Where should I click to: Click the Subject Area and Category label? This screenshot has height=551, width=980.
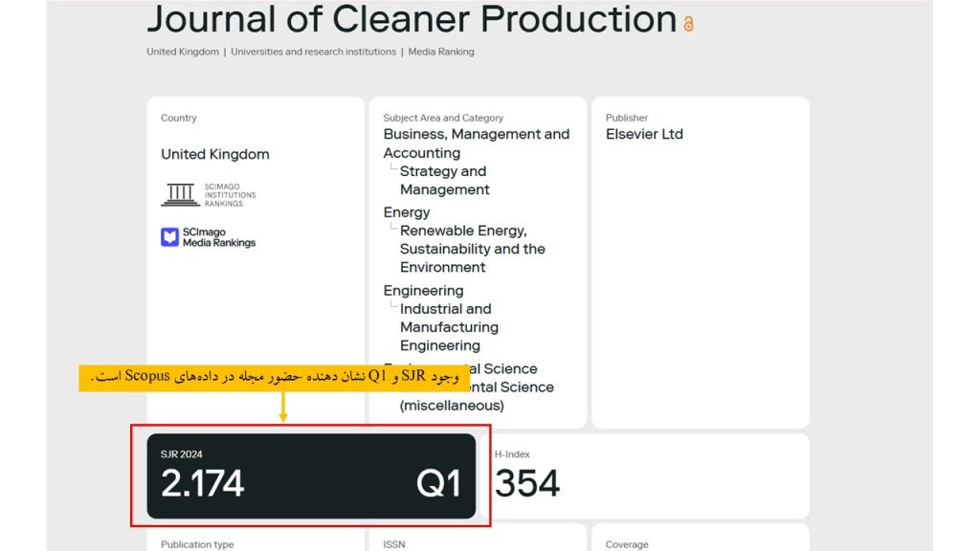442,118
